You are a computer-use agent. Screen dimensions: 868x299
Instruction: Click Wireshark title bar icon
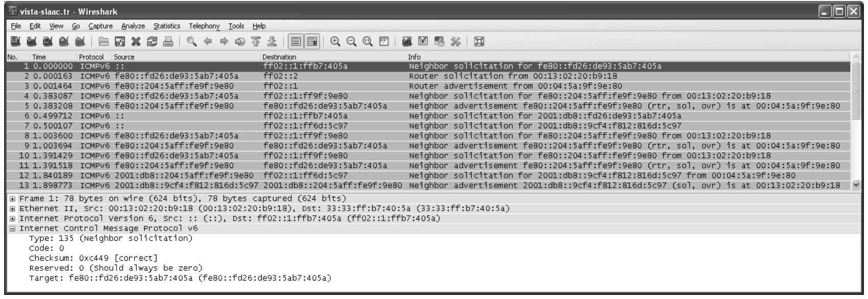pyautogui.click(x=13, y=12)
